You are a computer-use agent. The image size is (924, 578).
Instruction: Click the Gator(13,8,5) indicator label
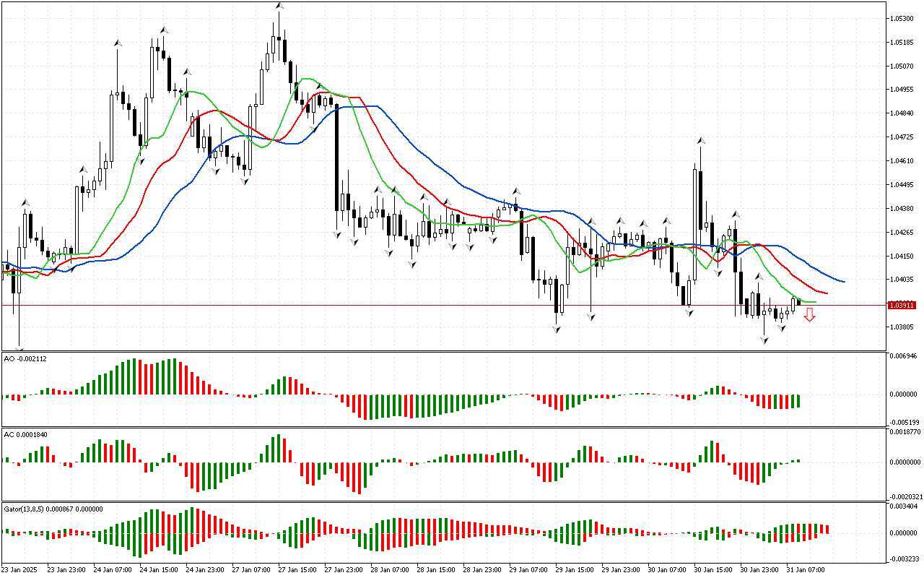click(x=53, y=509)
